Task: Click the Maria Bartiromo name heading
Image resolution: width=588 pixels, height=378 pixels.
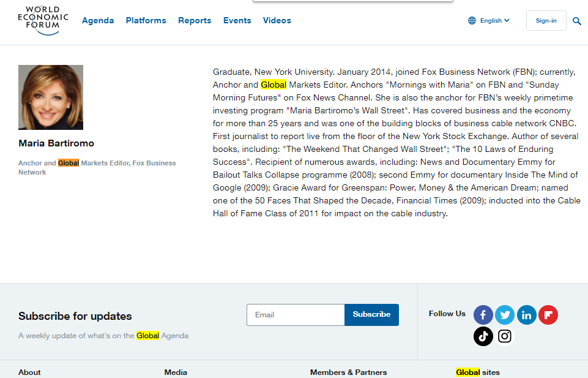Action: [56, 143]
